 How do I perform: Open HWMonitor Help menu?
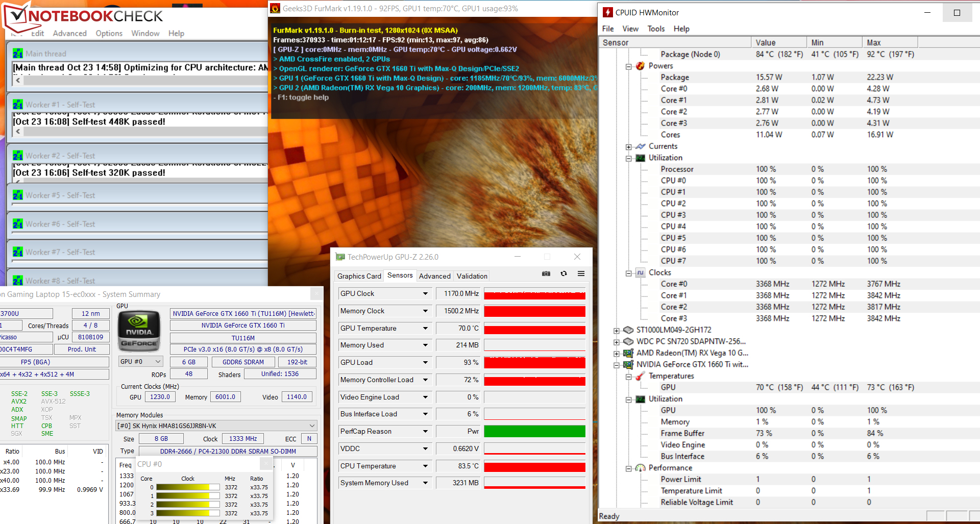681,29
